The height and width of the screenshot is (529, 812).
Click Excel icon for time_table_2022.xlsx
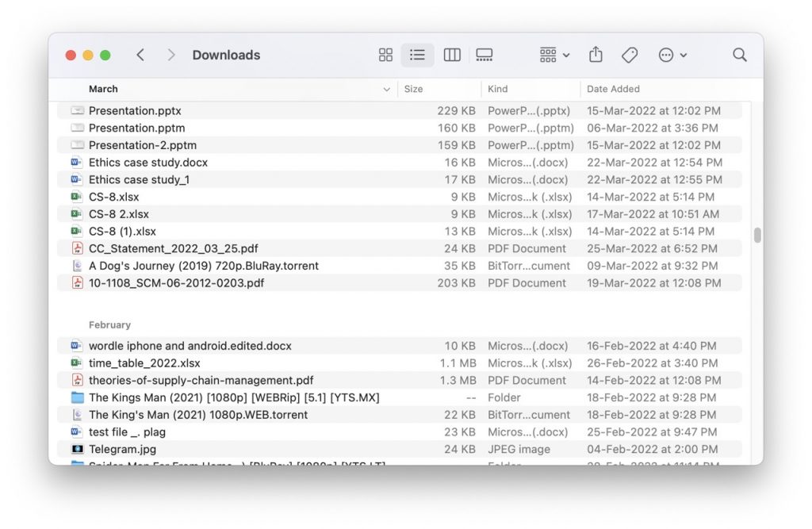[x=77, y=363]
